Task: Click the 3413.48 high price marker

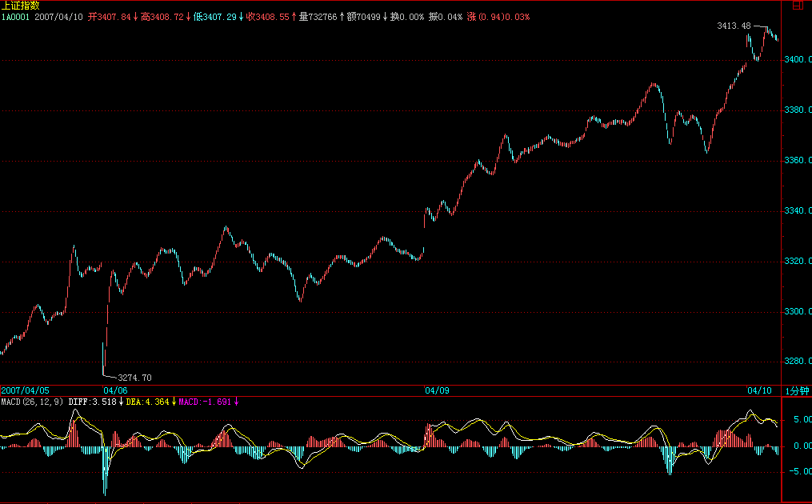Action: 734,26
